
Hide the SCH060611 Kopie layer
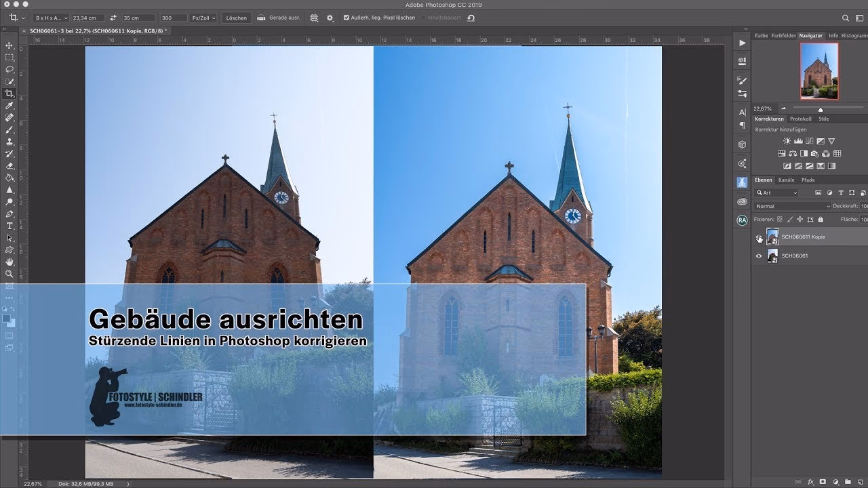pyautogui.click(x=759, y=237)
